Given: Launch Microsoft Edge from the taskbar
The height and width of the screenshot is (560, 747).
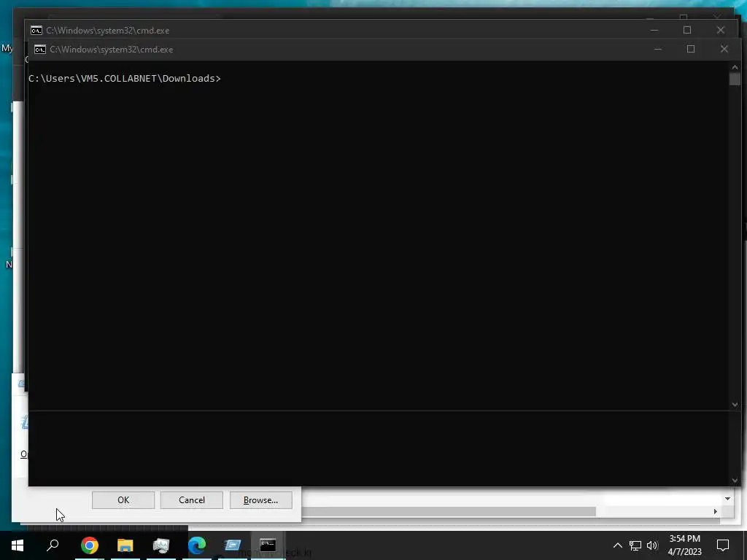Looking at the screenshot, I should coord(197,545).
